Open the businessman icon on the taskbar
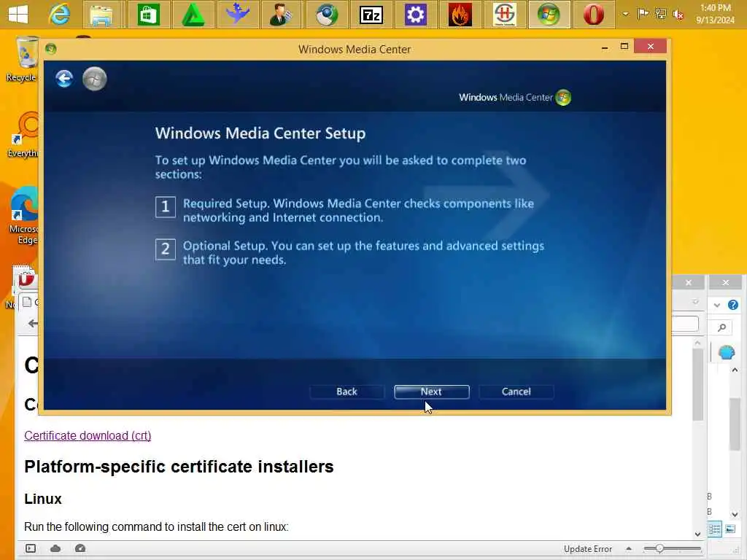Image resolution: width=747 pixels, height=560 pixels. coord(282,15)
